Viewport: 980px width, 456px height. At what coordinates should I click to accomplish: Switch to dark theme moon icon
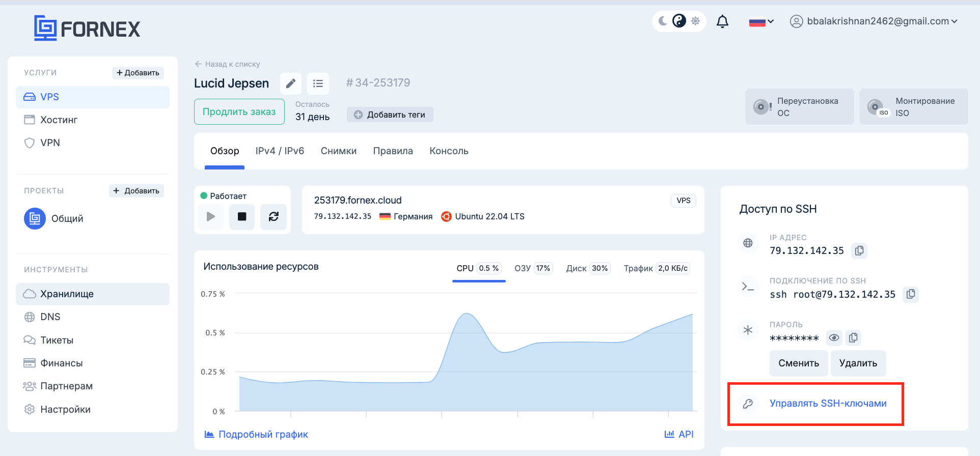663,21
